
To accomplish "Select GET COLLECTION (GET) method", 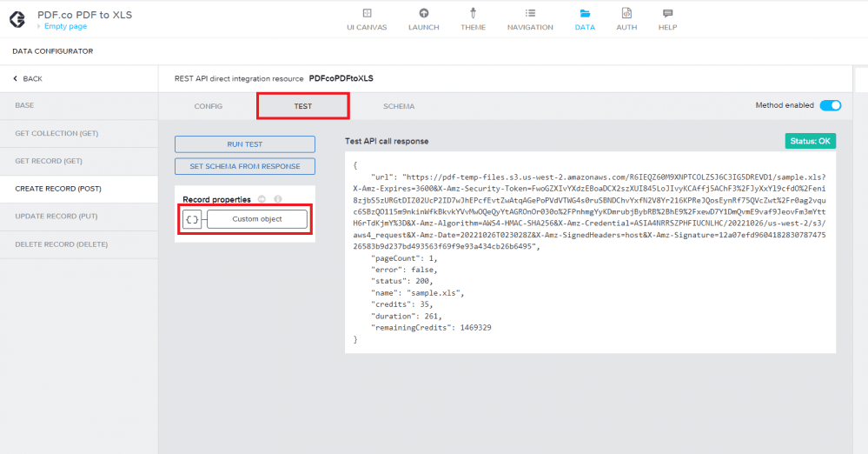I will (56, 133).
